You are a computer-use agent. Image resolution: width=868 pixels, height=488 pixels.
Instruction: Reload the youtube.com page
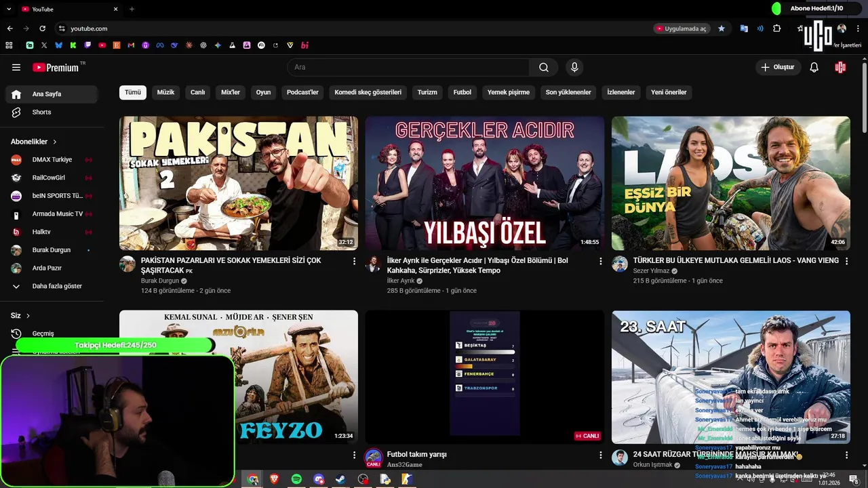[42, 28]
